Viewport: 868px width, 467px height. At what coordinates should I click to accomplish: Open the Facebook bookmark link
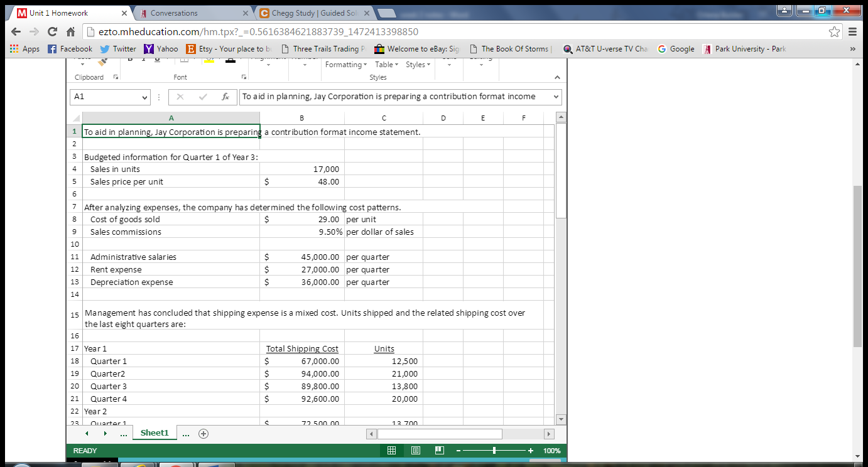[x=70, y=48]
